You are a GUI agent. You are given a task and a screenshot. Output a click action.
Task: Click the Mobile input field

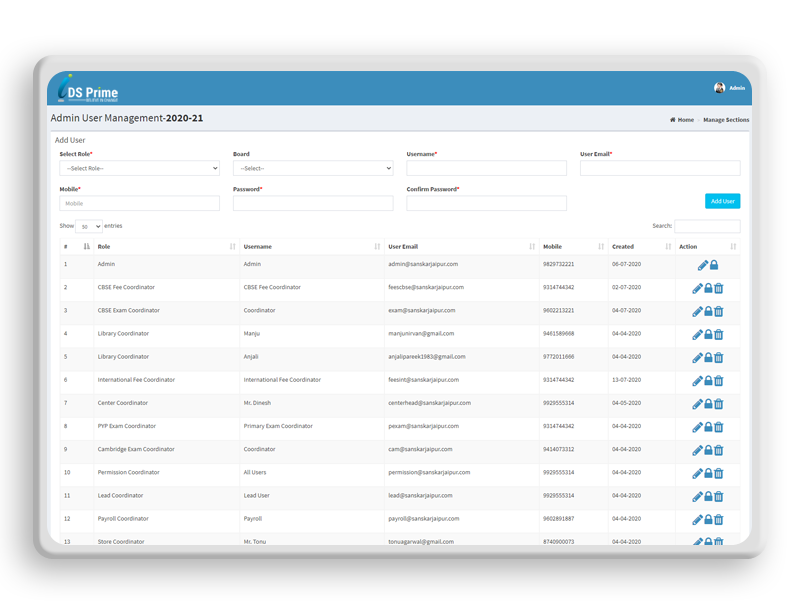[x=139, y=203]
